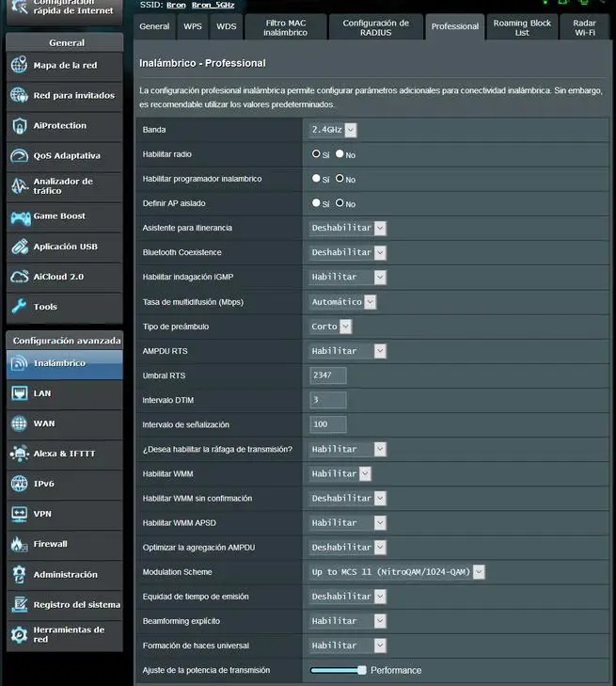The image size is (616, 686).
Task: Expand the Modulation Scheme dropdown
Action: (397, 571)
